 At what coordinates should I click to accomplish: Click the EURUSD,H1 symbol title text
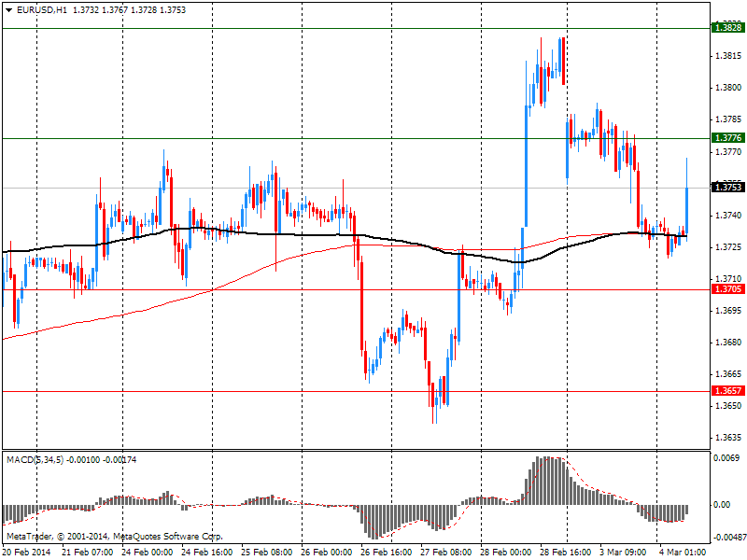point(42,10)
